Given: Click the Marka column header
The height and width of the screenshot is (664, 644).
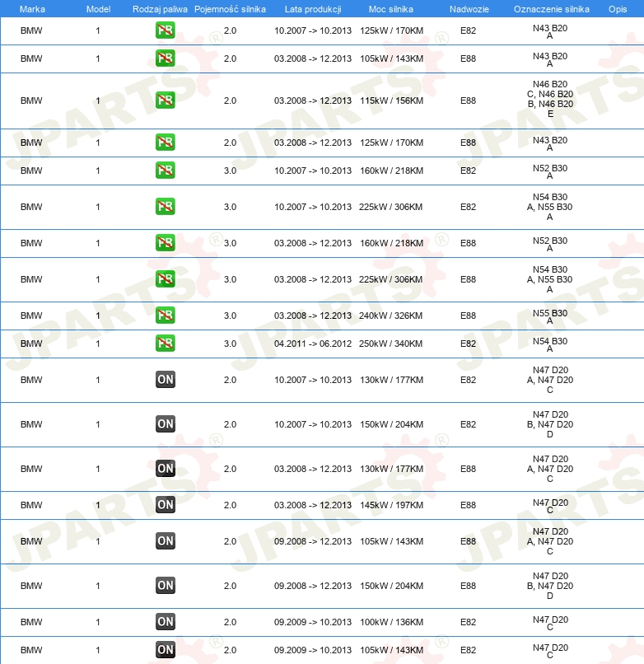Looking at the screenshot, I should pyautogui.click(x=31, y=9).
